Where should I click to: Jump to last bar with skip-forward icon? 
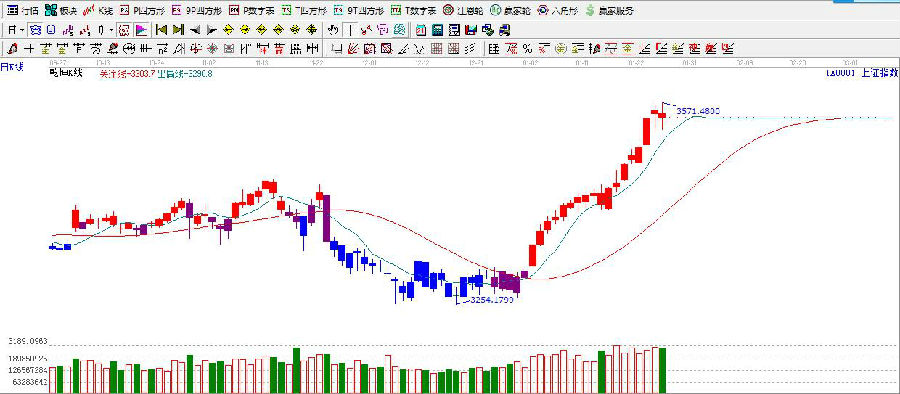tap(179, 30)
